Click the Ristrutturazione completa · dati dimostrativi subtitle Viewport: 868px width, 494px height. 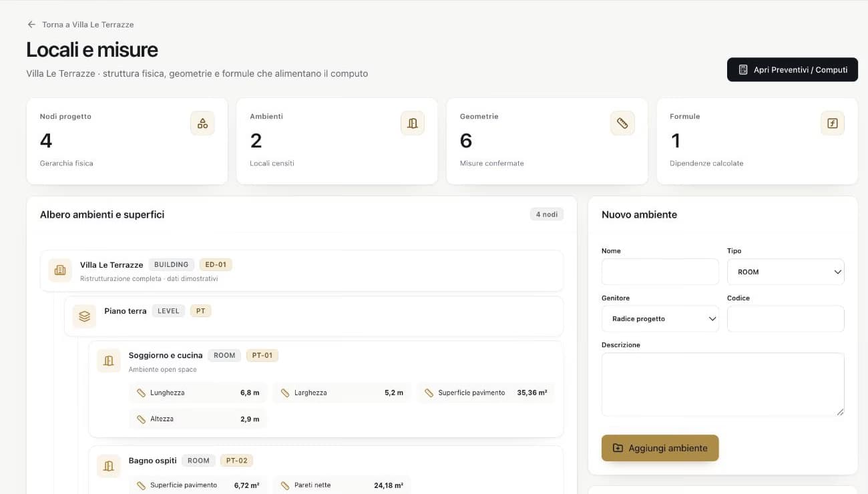149,278
